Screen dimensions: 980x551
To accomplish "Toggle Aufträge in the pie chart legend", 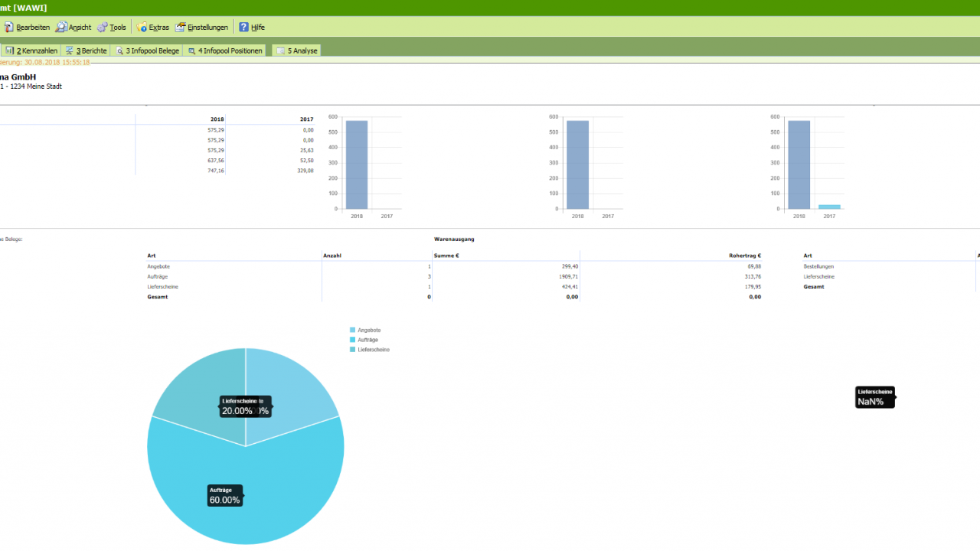I will [x=367, y=340].
